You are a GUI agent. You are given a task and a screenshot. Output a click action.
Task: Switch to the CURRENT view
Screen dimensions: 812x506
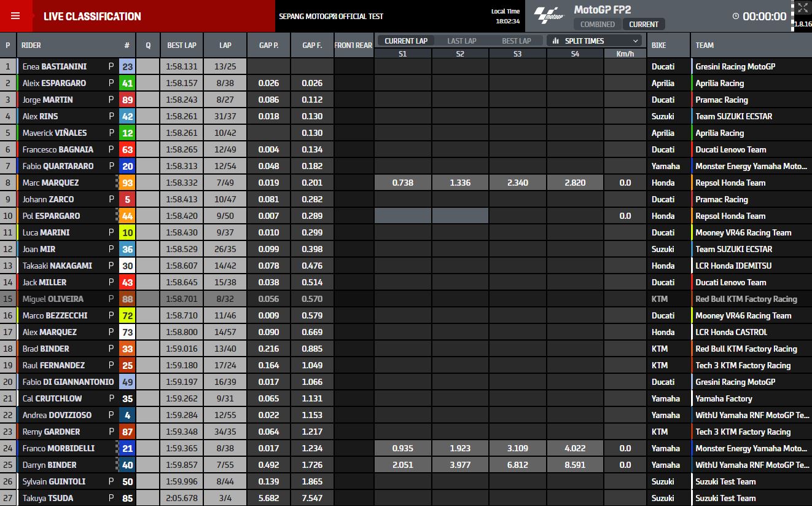(644, 25)
